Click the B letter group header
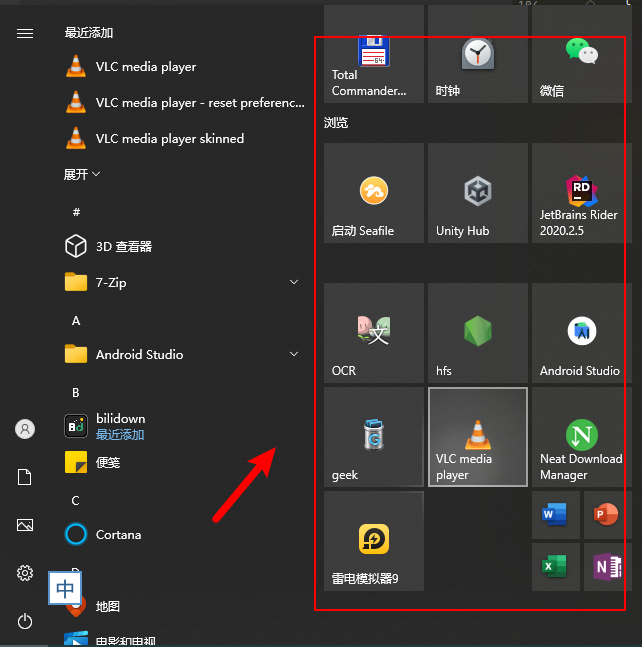 (x=76, y=392)
